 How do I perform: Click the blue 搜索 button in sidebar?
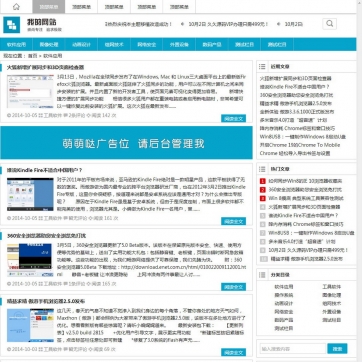pyautogui.click(x=337, y=349)
